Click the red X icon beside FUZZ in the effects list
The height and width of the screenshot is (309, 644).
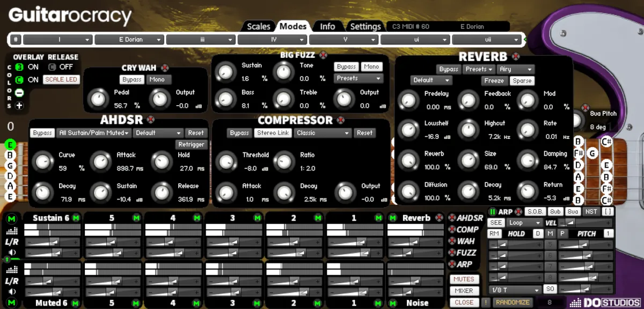point(452,253)
